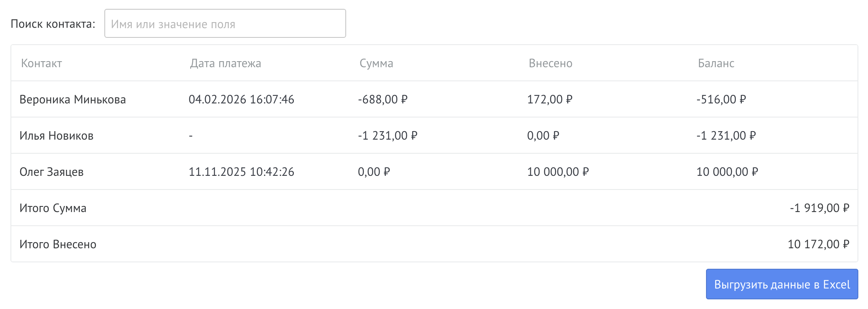
Task: Select contact "Олег Заяцев"
Action: click(52, 172)
